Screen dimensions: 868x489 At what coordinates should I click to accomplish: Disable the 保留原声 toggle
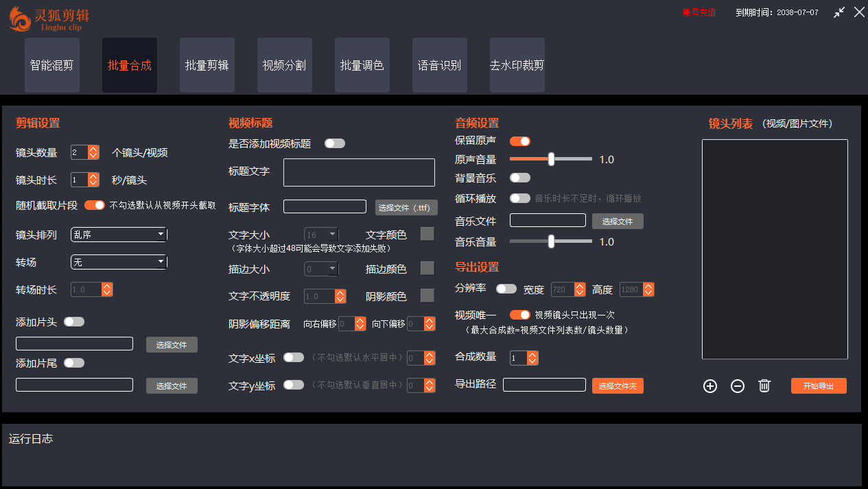click(x=519, y=141)
